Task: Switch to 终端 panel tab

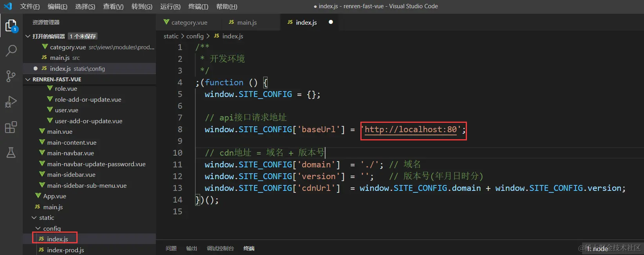Action: coord(249,248)
